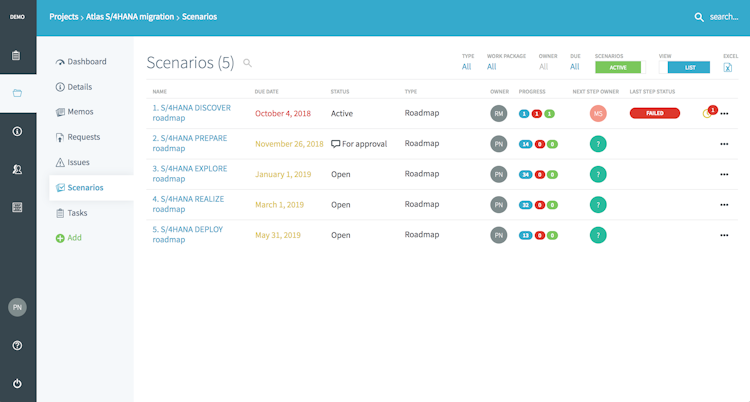This screenshot has width=750, height=402.
Task: Open the more options menu for PREPARE roadmap
Action: 724,144
